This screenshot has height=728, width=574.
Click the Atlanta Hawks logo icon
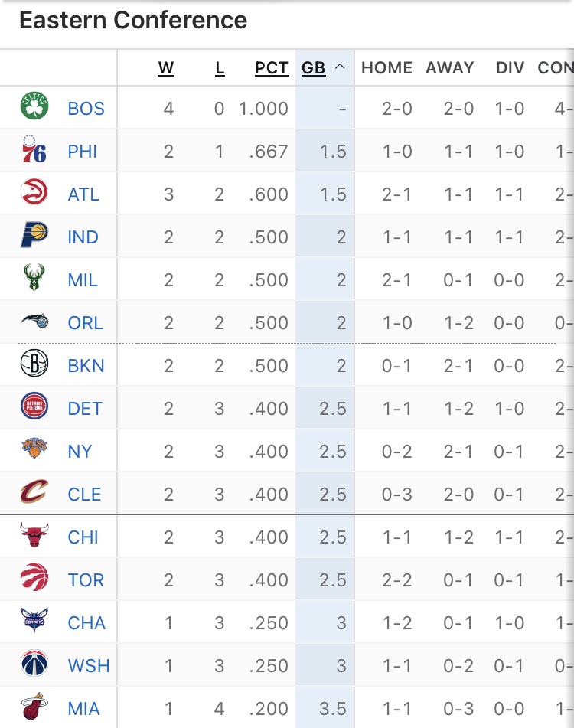[34, 194]
